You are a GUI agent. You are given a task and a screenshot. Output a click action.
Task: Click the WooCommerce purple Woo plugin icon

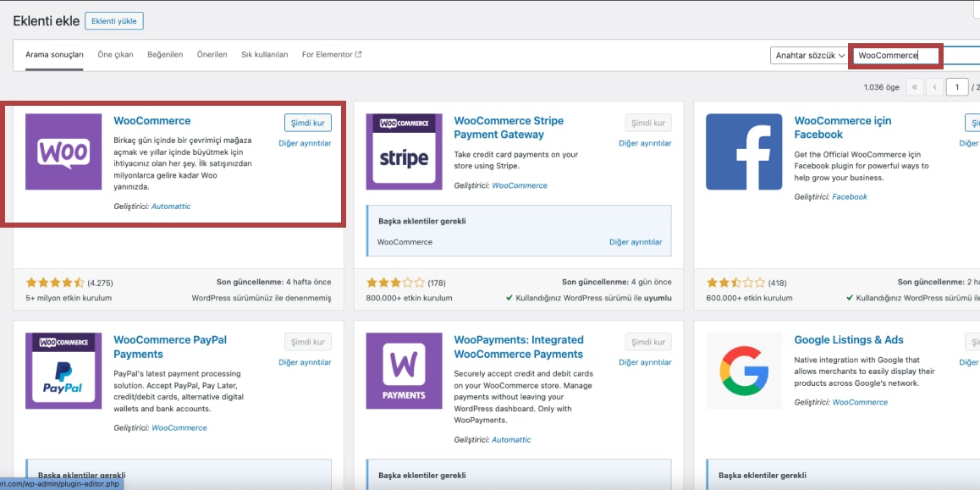(63, 151)
